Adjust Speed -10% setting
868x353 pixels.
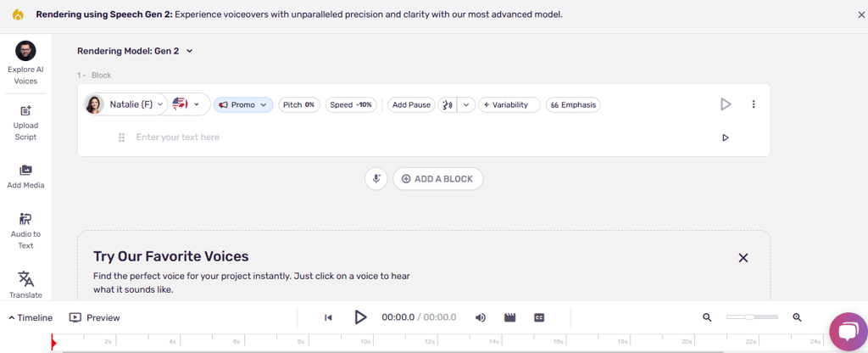tap(351, 104)
